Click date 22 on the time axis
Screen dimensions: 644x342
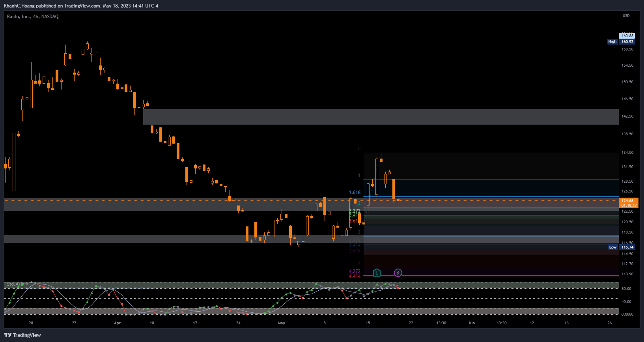click(411, 323)
